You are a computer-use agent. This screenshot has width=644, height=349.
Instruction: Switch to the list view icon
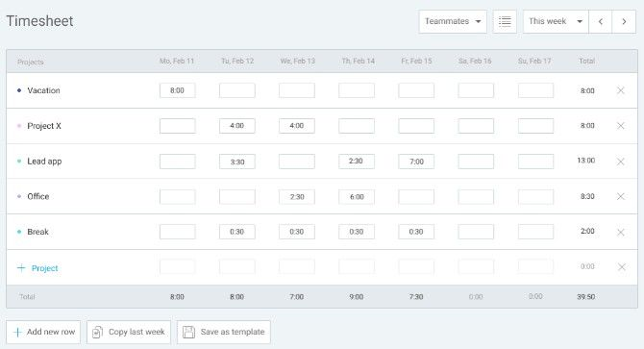[x=505, y=21]
